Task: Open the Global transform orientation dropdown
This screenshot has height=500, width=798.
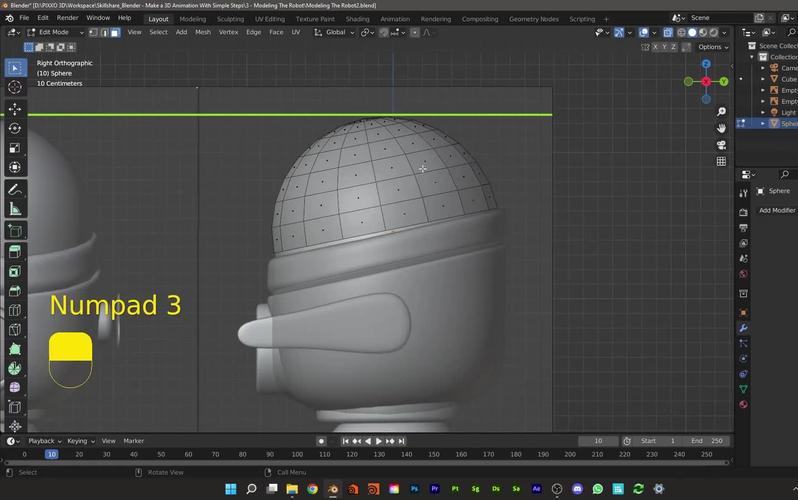Action: (x=335, y=32)
